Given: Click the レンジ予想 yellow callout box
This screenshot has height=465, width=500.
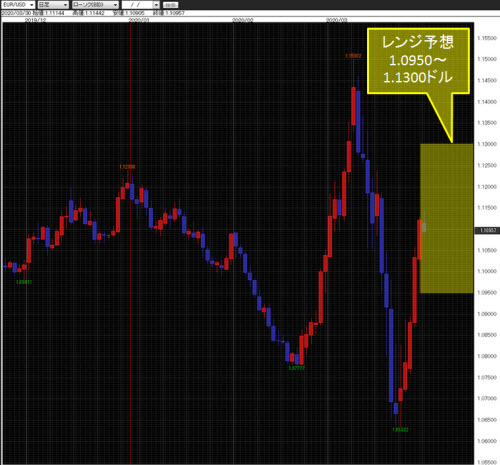Looking at the screenshot, I should (418, 61).
